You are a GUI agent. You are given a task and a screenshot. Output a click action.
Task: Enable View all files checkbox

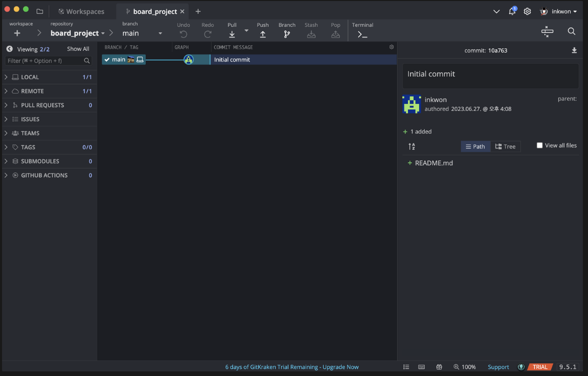[540, 145]
